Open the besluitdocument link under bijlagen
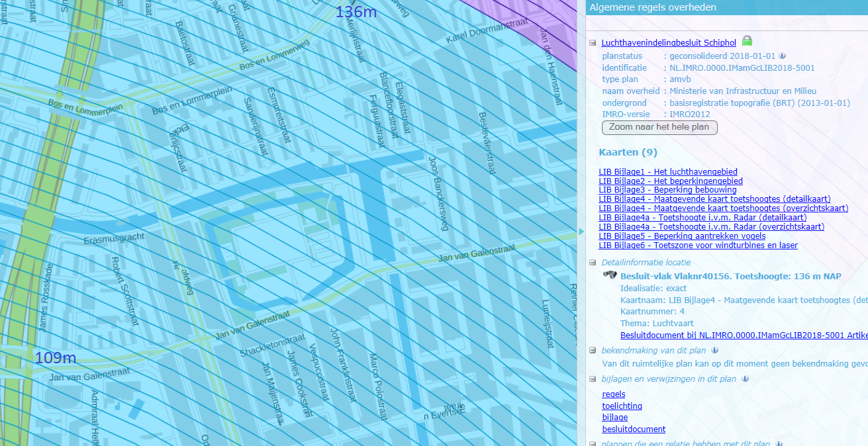Viewport: 868px width, 446px height. (x=634, y=429)
